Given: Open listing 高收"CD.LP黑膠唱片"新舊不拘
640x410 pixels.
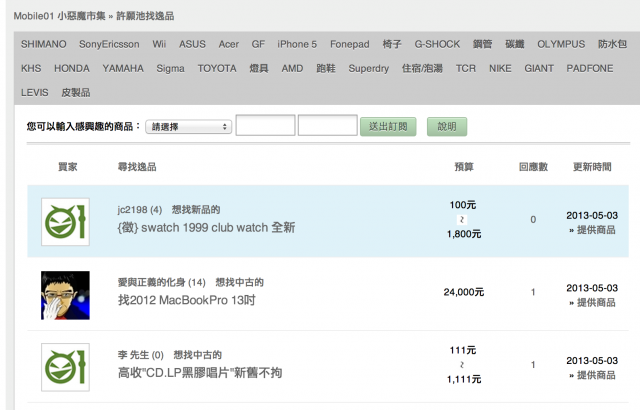Looking at the screenshot, I should point(200,373).
